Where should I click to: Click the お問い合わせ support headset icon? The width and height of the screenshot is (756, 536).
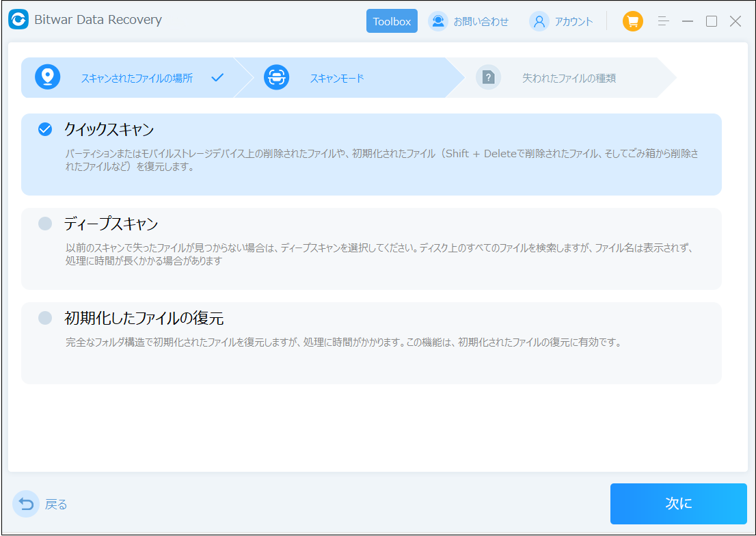(437, 21)
